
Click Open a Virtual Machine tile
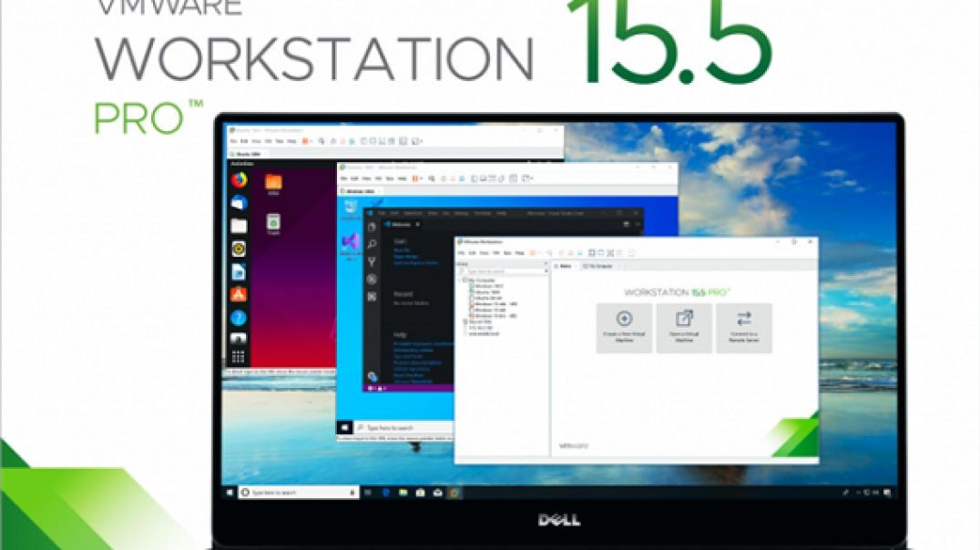(684, 328)
